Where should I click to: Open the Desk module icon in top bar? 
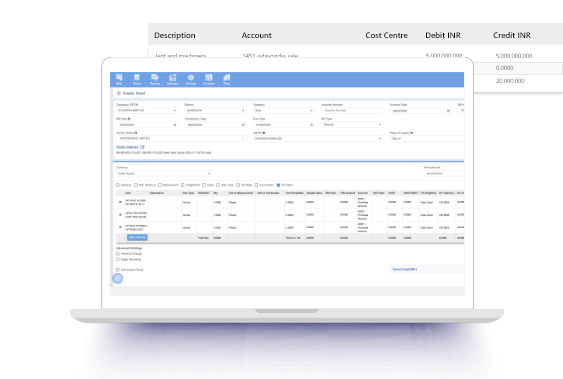(x=119, y=79)
